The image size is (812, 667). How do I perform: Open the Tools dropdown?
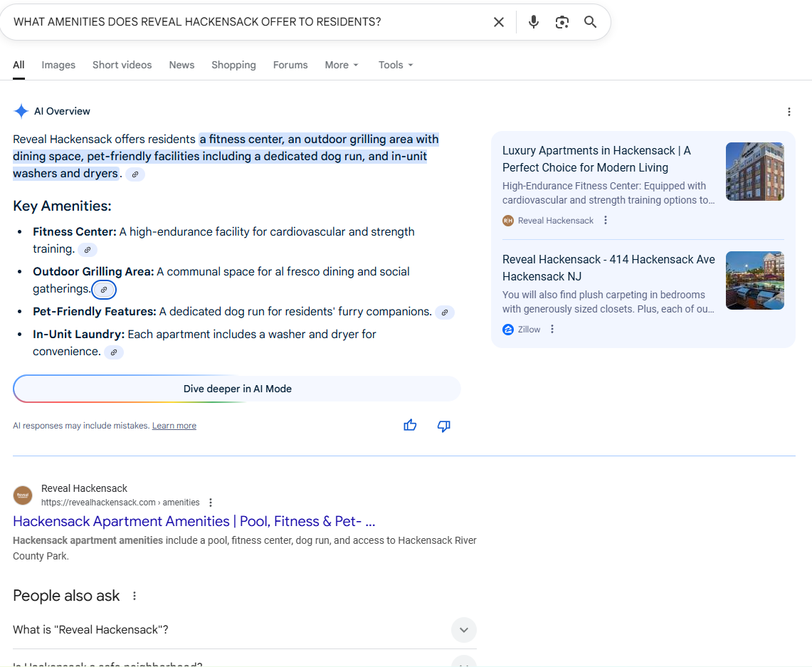pyautogui.click(x=396, y=65)
